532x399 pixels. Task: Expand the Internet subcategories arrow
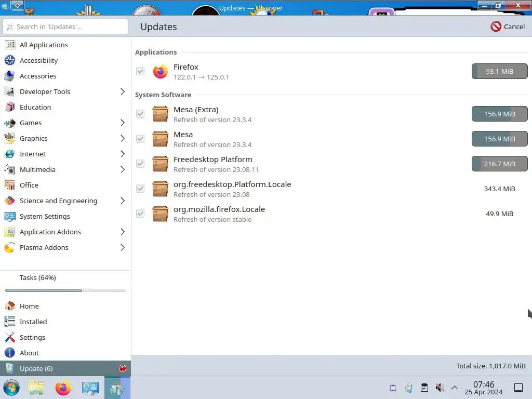point(123,154)
